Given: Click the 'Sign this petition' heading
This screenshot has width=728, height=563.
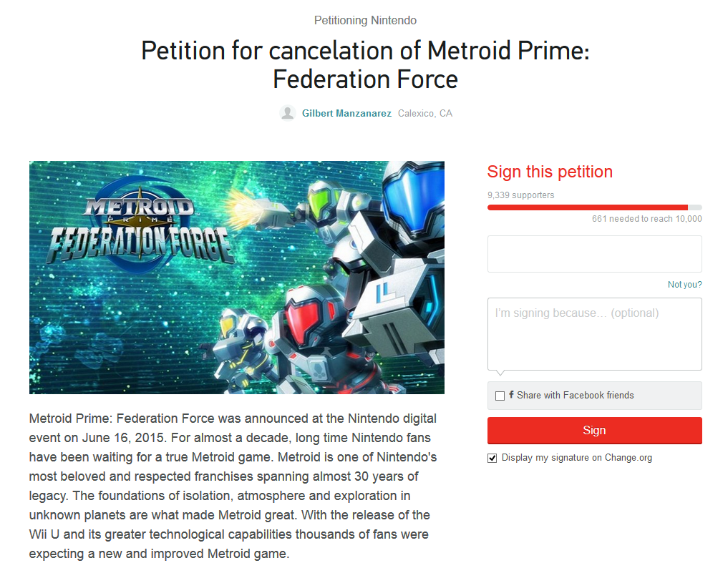Looking at the screenshot, I should point(550,172).
